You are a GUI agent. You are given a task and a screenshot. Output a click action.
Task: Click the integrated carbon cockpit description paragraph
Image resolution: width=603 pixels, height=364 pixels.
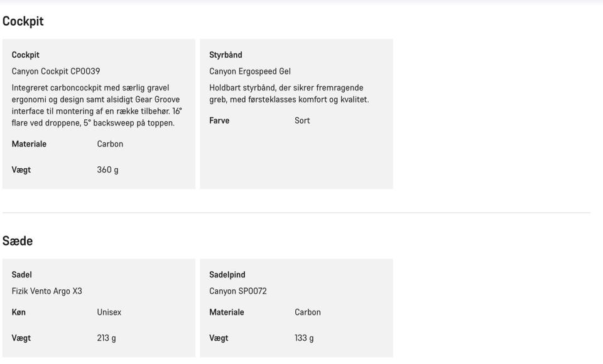[x=97, y=105]
